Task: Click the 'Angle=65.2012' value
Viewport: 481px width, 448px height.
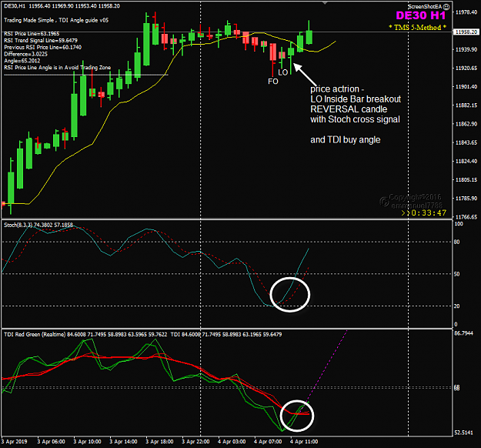Action: tap(22, 61)
